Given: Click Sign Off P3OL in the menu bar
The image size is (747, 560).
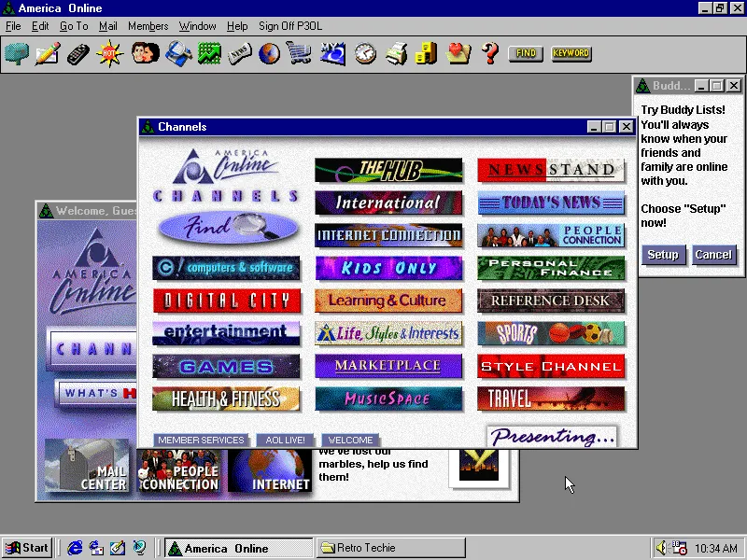Looking at the screenshot, I should [x=289, y=26].
